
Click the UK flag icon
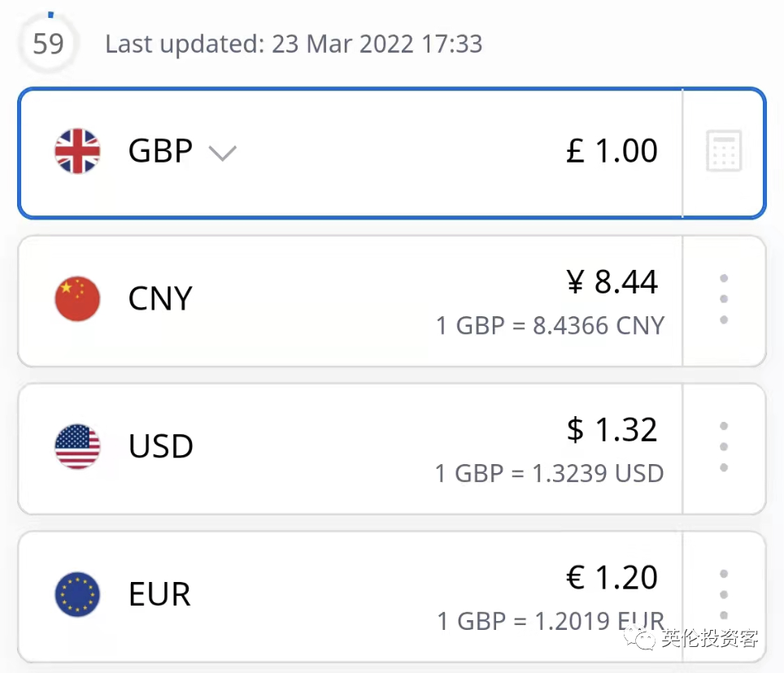(77, 151)
